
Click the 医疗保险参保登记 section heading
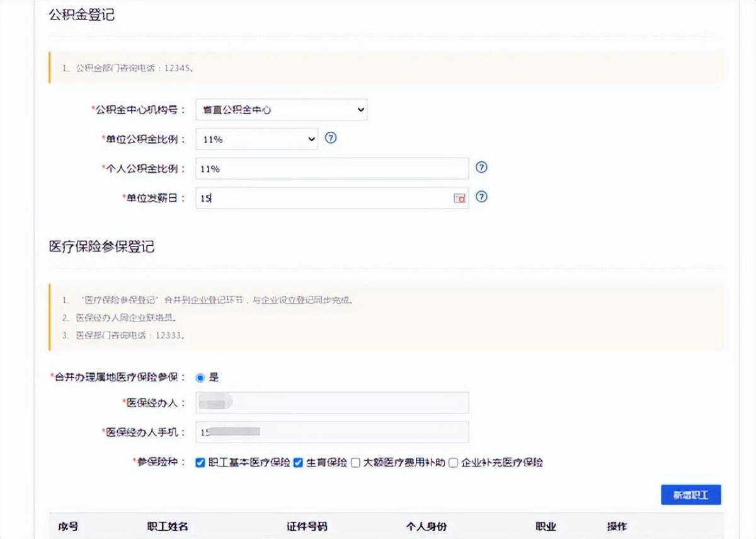pyautogui.click(x=101, y=246)
